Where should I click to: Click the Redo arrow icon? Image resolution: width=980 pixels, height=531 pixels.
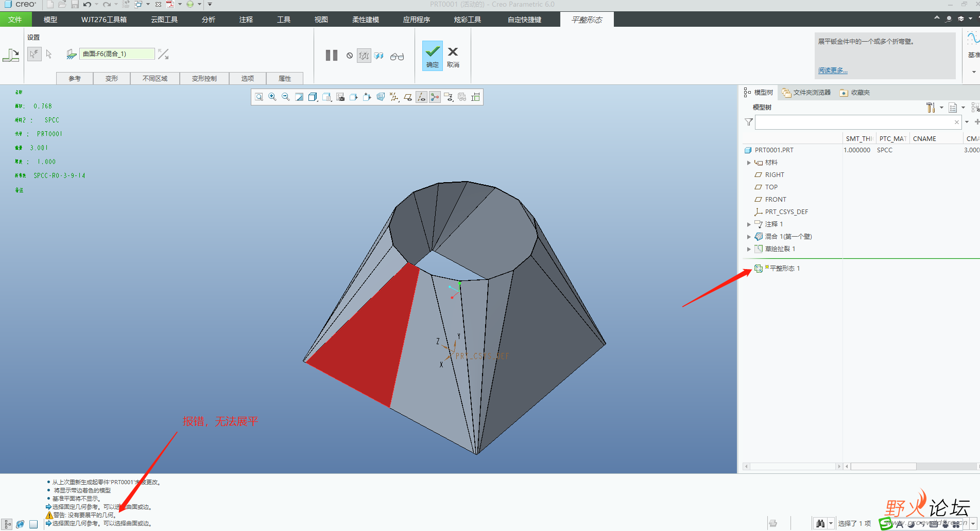pos(106,5)
